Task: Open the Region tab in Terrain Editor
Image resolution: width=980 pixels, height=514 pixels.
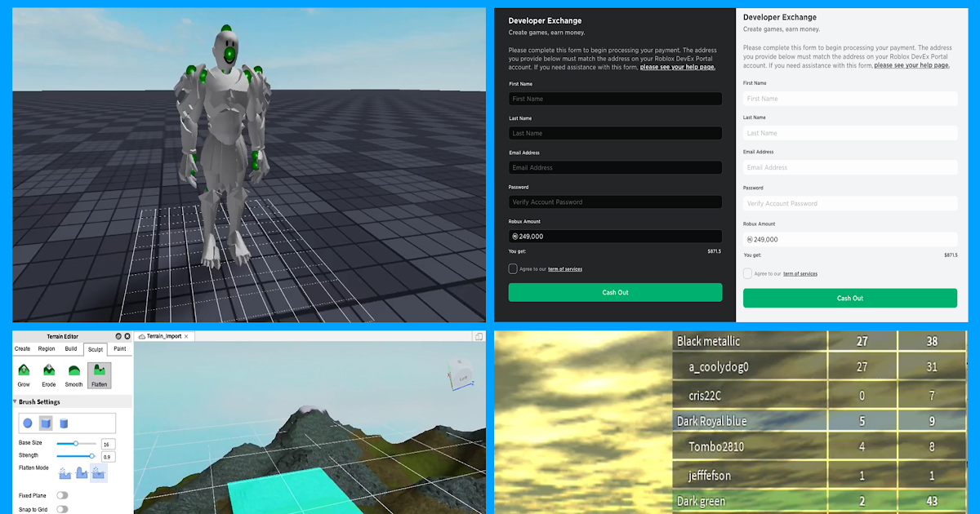Action: (47, 348)
